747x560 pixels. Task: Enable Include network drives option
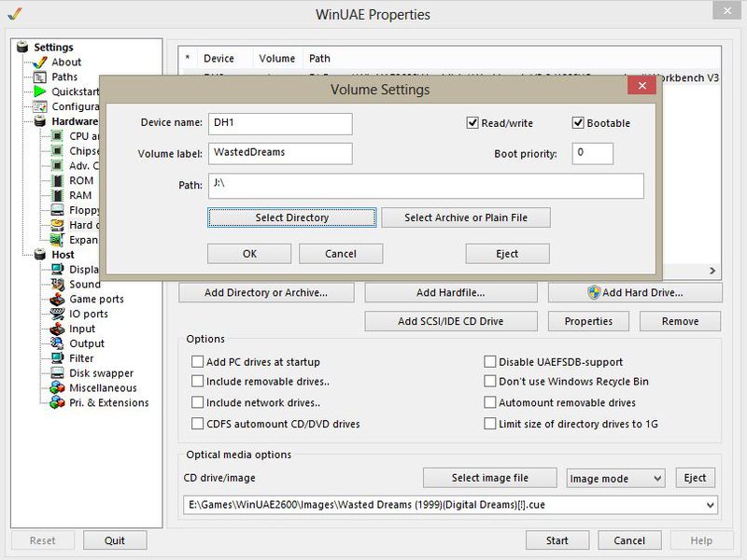point(197,402)
